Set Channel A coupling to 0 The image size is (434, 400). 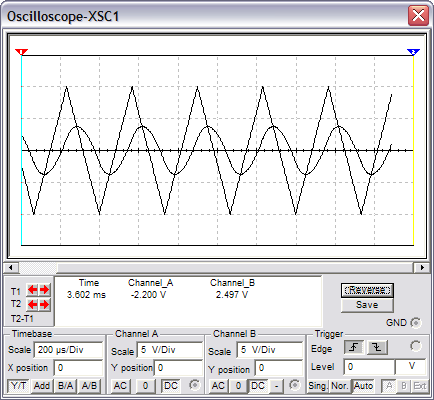(145, 386)
